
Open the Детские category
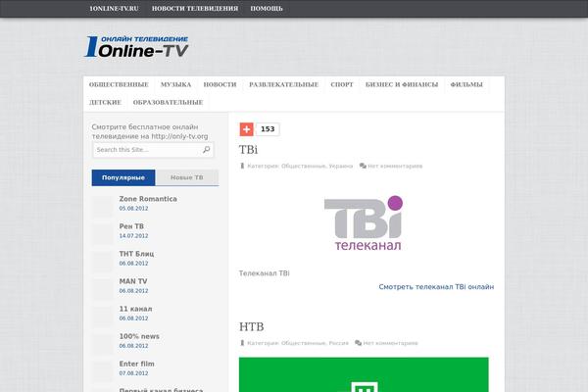pos(105,102)
